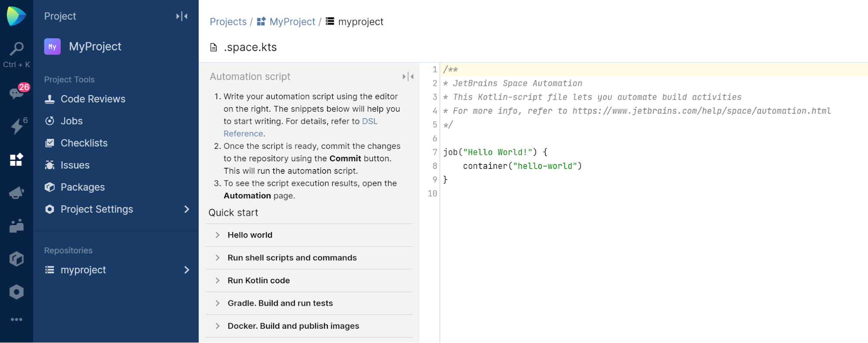The image size is (868, 343).
Task: Click the closing brace on line 9
Action: pos(446,180)
